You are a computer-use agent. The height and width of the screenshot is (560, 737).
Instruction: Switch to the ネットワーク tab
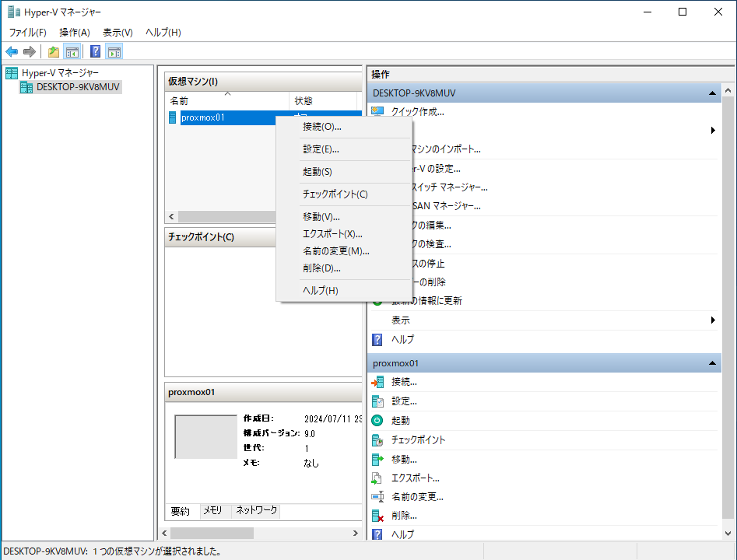(256, 511)
